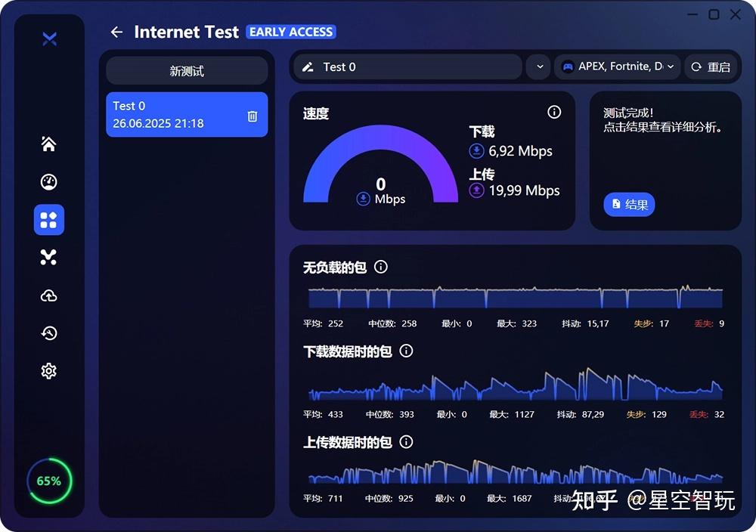Open the 结果 results button
The width and height of the screenshot is (756, 532).
coord(629,205)
